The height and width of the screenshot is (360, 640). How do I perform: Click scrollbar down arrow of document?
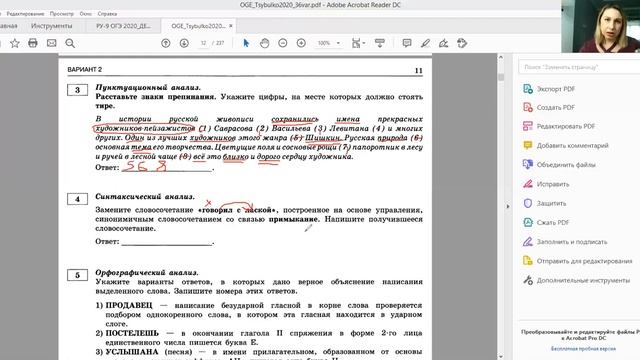[501, 356]
